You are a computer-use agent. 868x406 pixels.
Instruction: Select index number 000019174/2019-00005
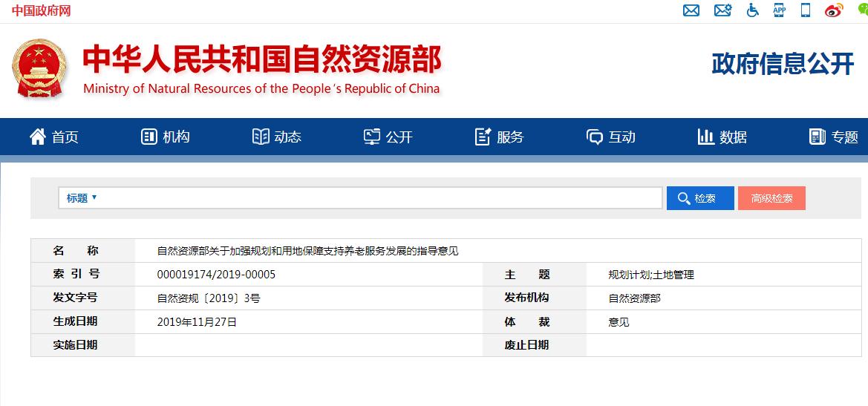coord(217,275)
